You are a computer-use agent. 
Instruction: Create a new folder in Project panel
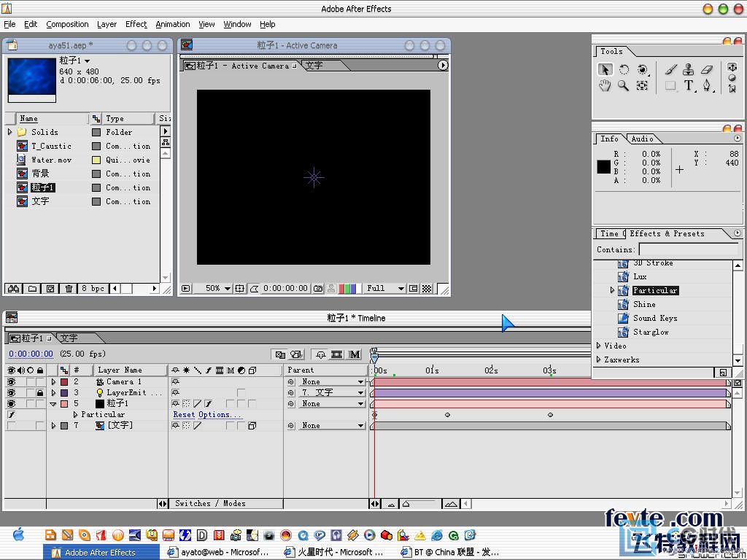coord(32,289)
